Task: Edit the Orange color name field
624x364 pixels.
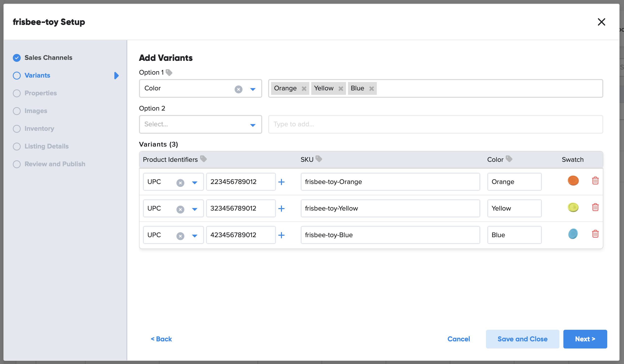Action: (514, 182)
